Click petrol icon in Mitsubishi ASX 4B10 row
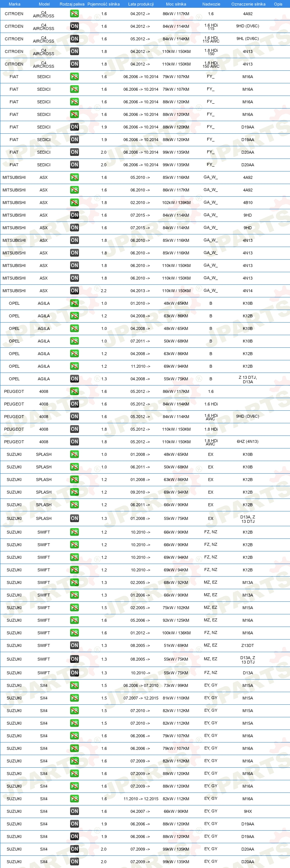Image resolution: width=290 pixels, height=868 pixels. [75, 203]
